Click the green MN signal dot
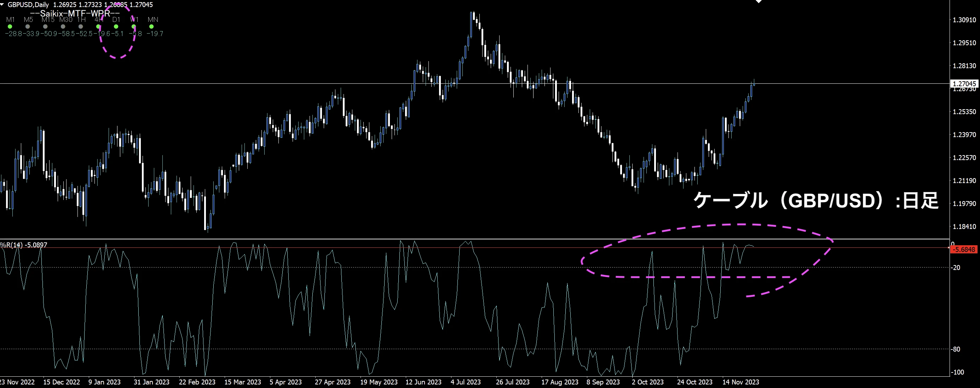This screenshot has height=388, width=980. click(x=151, y=27)
